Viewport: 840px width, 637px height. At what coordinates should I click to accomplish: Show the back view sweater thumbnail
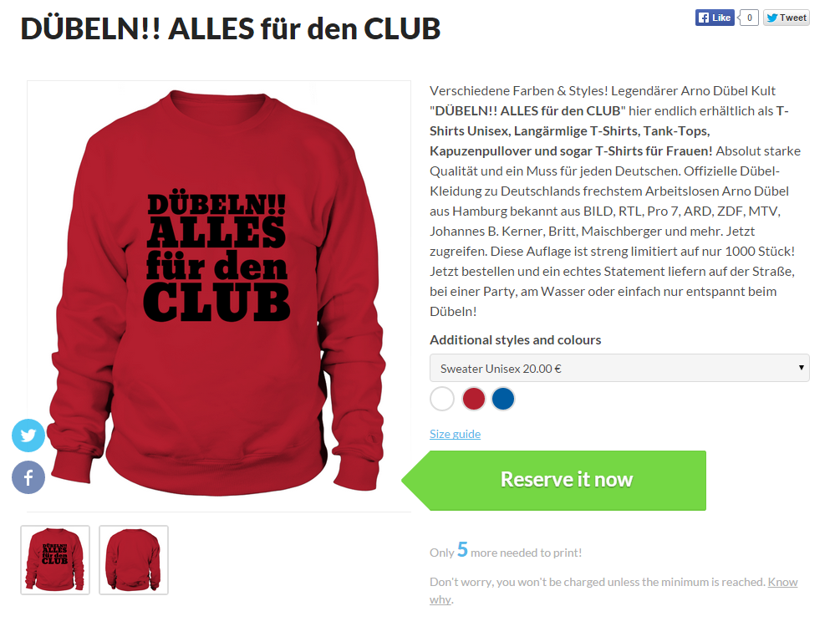coord(134,560)
